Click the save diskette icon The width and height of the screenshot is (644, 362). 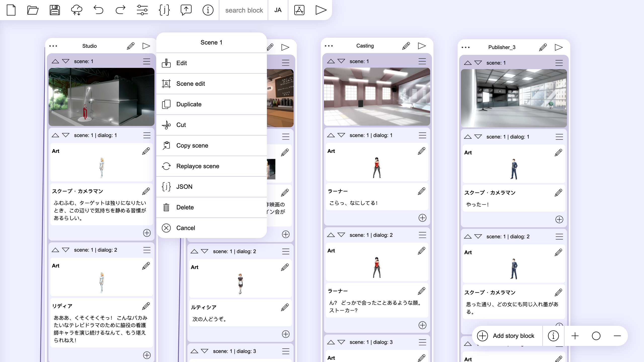point(55,10)
